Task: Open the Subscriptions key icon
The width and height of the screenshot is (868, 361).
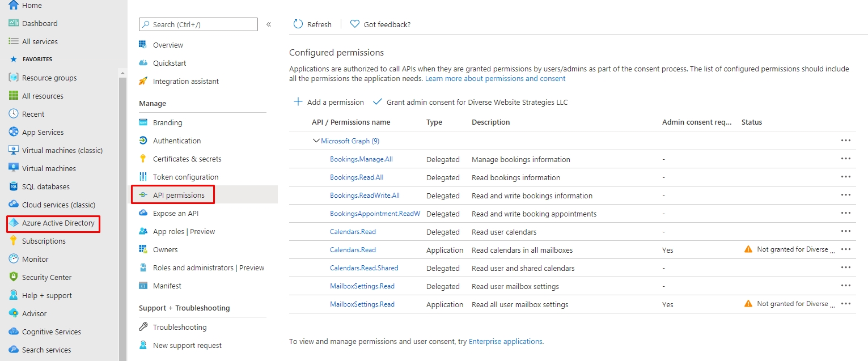Action: point(14,241)
